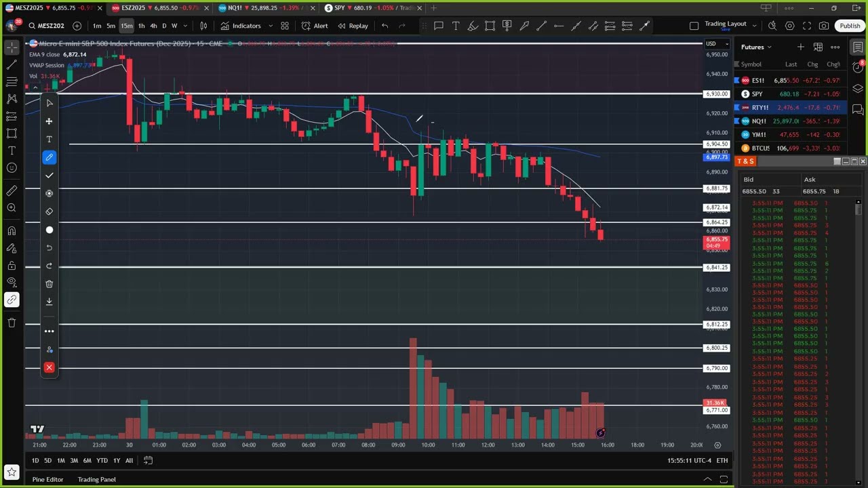Activate the blue pen drawing tool
868x488 pixels.
49,157
